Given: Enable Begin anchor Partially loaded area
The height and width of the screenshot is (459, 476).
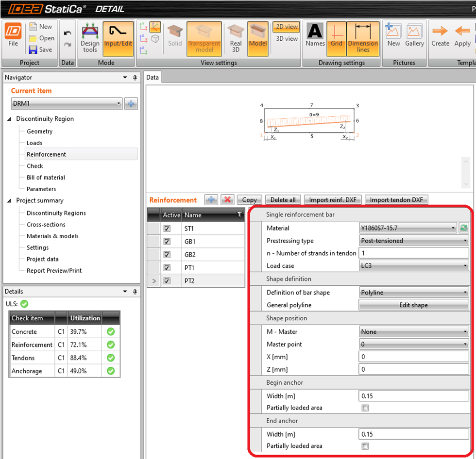Looking at the screenshot, I should [x=365, y=408].
